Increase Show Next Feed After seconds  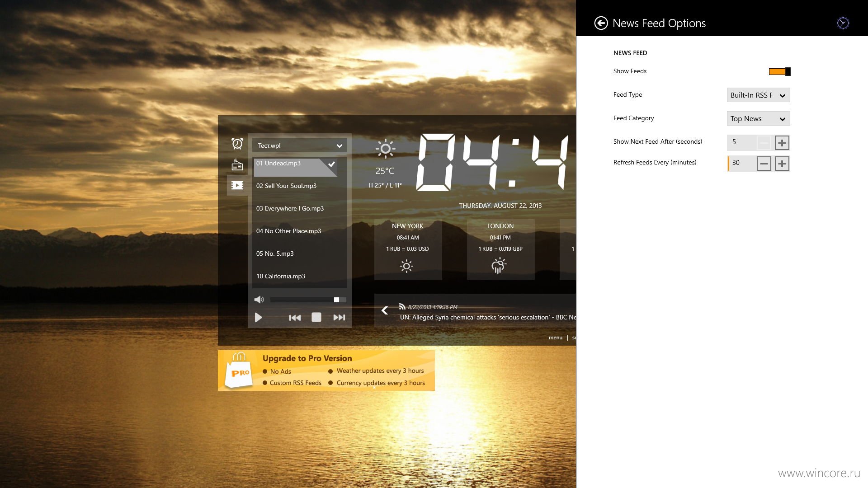click(x=782, y=143)
